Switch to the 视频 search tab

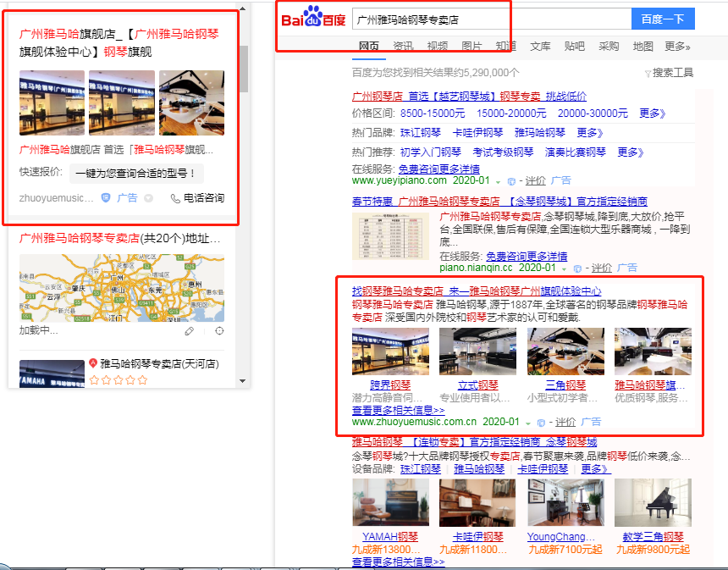(438, 47)
